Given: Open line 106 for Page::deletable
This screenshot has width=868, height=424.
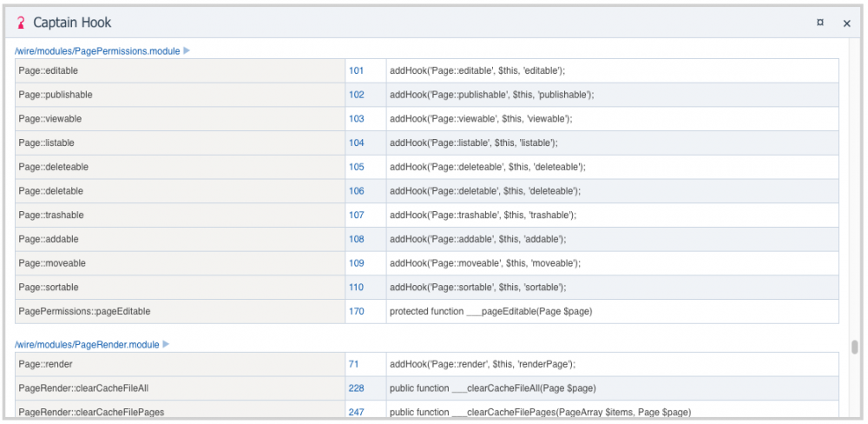Looking at the screenshot, I should pos(356,191).
